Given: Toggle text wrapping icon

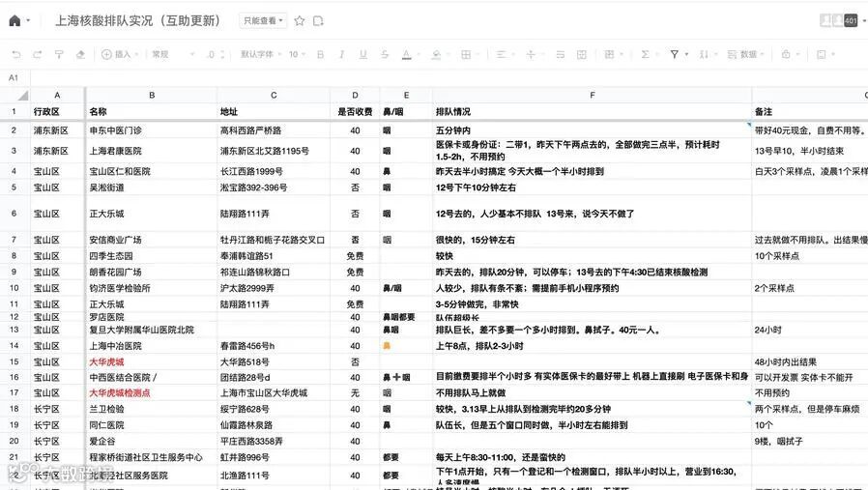Looking at the screenshot, I should [x=561, y=54].
